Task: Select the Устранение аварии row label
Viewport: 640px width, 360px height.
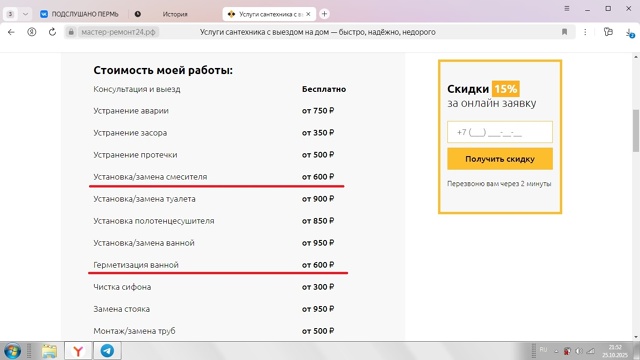Action: click(131, 111)
